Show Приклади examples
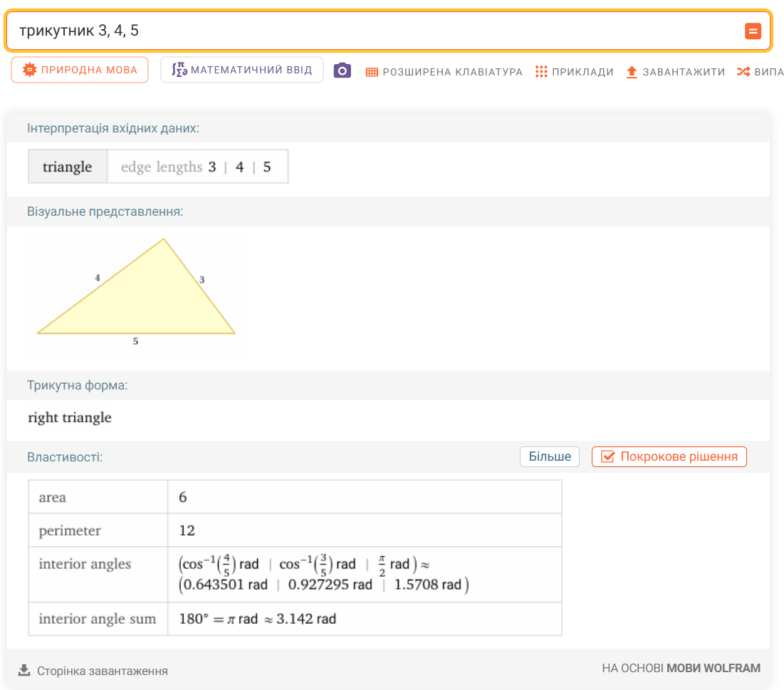 coord(574,72)
